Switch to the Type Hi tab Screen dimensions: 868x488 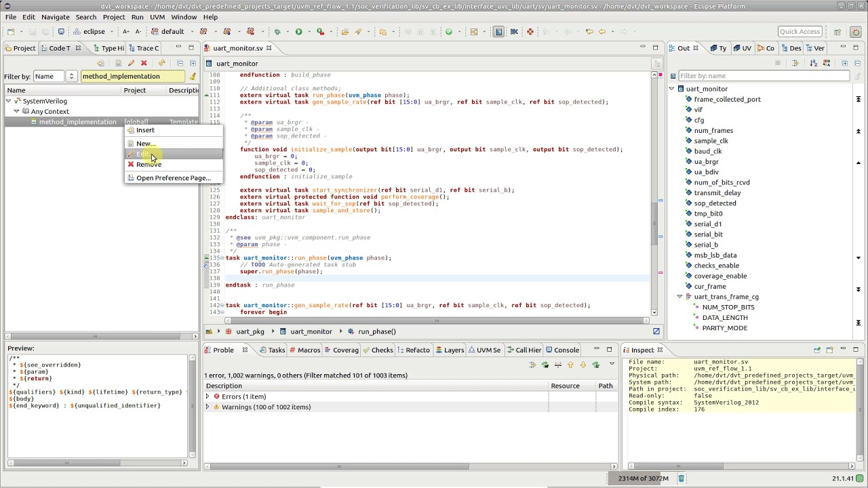108,48
